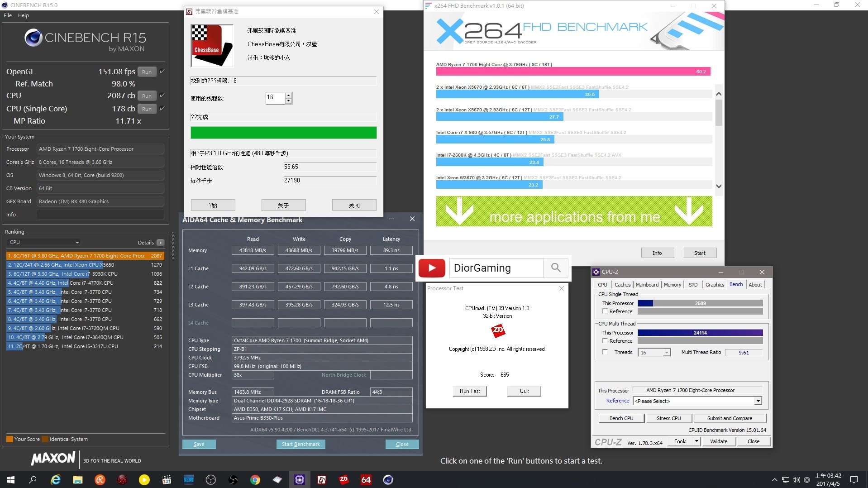Increase thread count stepper in Fritz Chess
The height and width of the screenshot is (488, 868).
pyautogui.click(x=289, y=95)
